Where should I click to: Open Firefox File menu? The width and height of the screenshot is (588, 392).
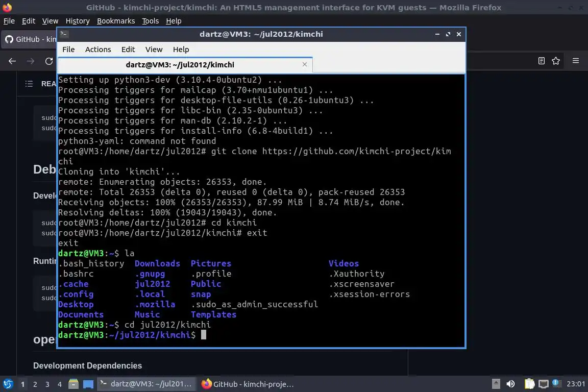click(x=9, y=21)
